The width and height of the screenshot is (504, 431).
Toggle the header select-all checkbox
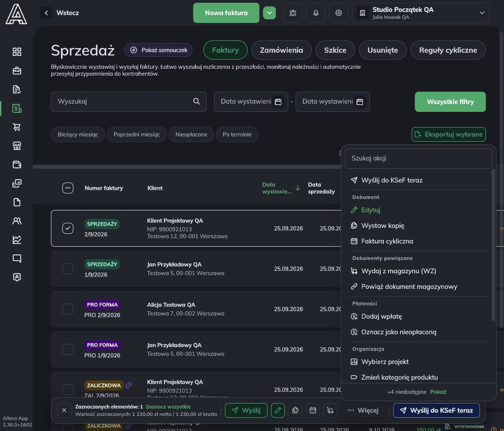tap(67, 188)
